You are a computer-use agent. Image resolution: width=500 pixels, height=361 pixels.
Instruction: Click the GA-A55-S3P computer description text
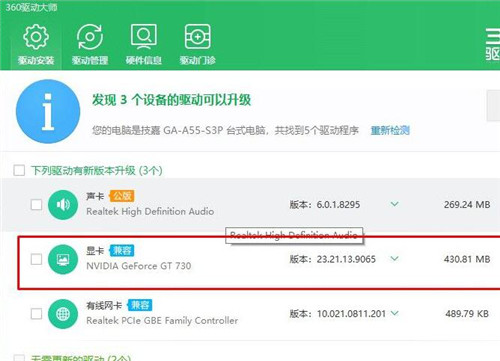[225, 130]
